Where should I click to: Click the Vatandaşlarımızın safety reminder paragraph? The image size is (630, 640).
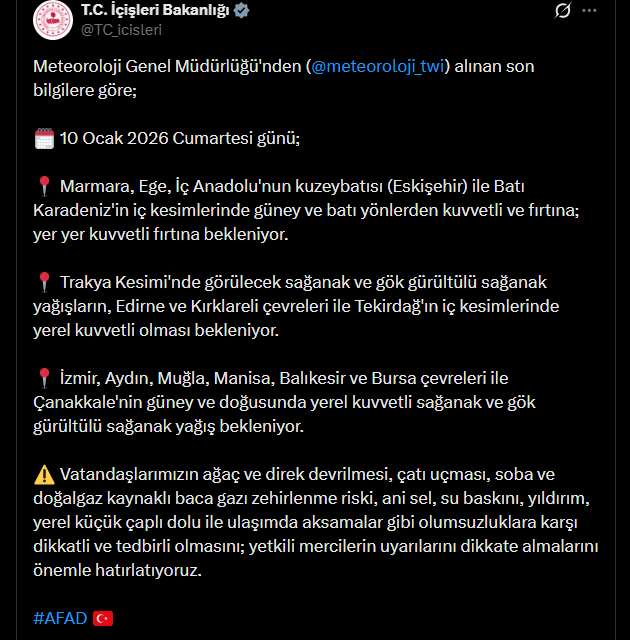[315, 522]
